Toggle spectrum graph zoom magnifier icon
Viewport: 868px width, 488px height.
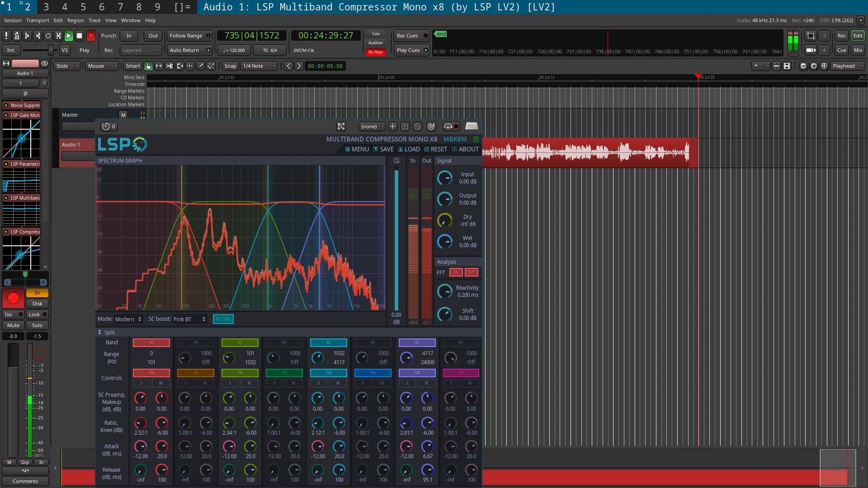[396, 161]
